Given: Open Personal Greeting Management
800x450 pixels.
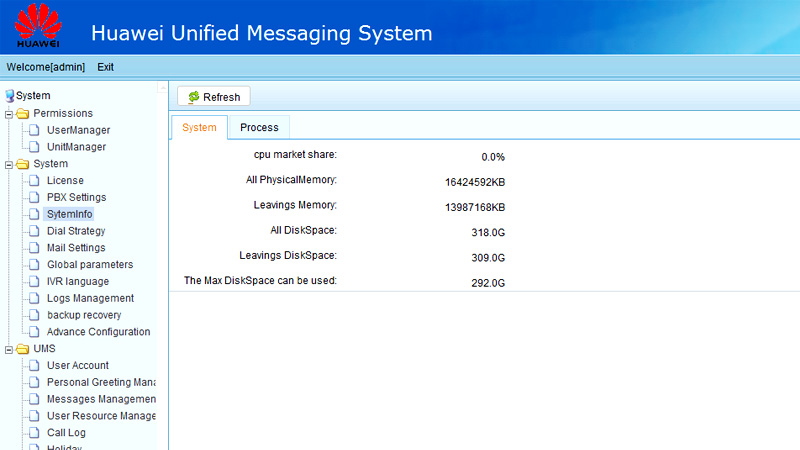Looking at the screenshot, I should point(101,383).
